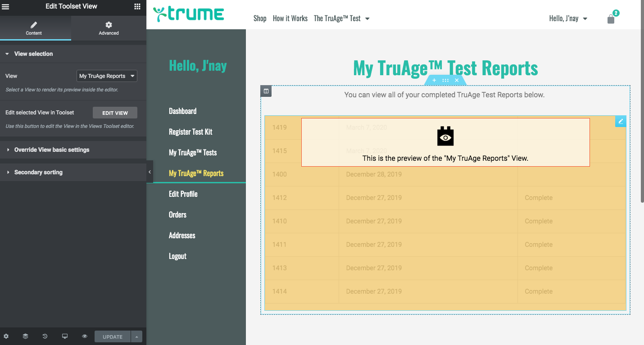
Task: Open page settings gear icon
Action: [6, 336]
